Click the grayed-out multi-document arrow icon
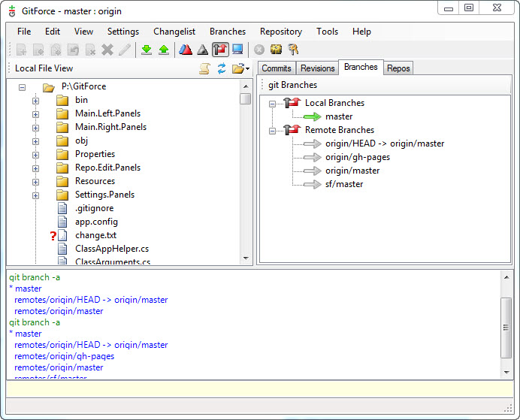520x420 pixels. [56, 50]
